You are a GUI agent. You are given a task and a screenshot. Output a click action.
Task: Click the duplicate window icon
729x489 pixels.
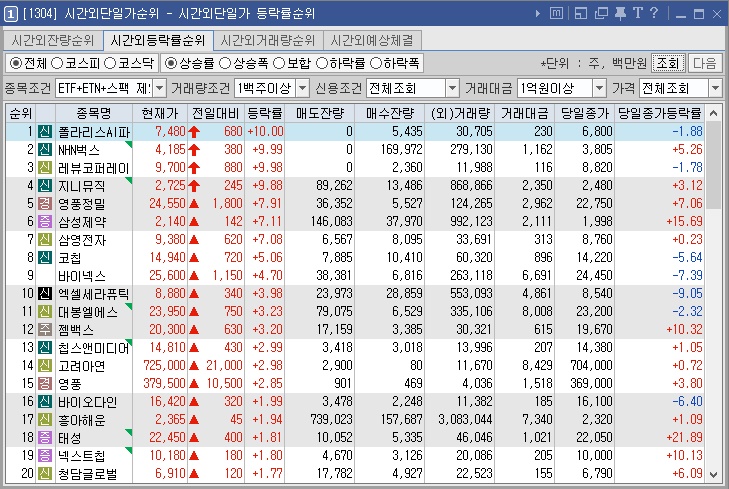pyautogui.click(x=601, y=13)
